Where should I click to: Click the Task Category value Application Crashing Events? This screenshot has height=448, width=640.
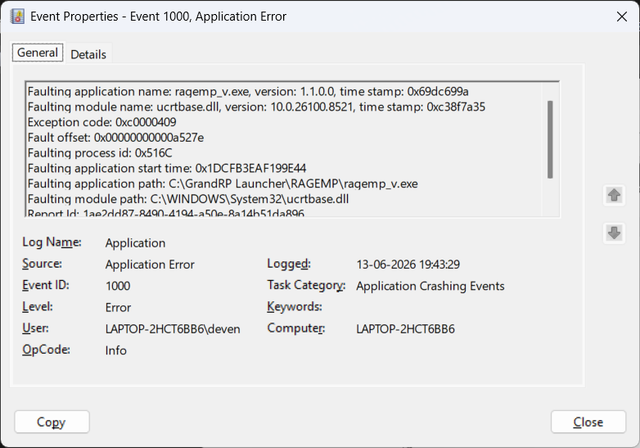point(430,286)
